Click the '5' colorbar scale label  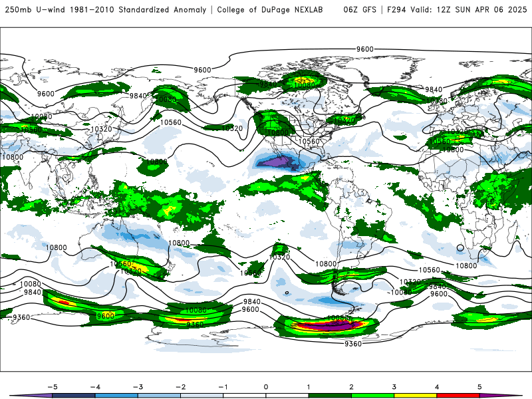click(x=479, y=387)
